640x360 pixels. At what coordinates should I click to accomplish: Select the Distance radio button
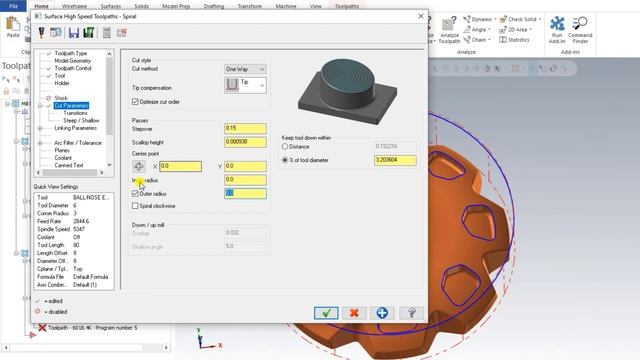point(285,147)
